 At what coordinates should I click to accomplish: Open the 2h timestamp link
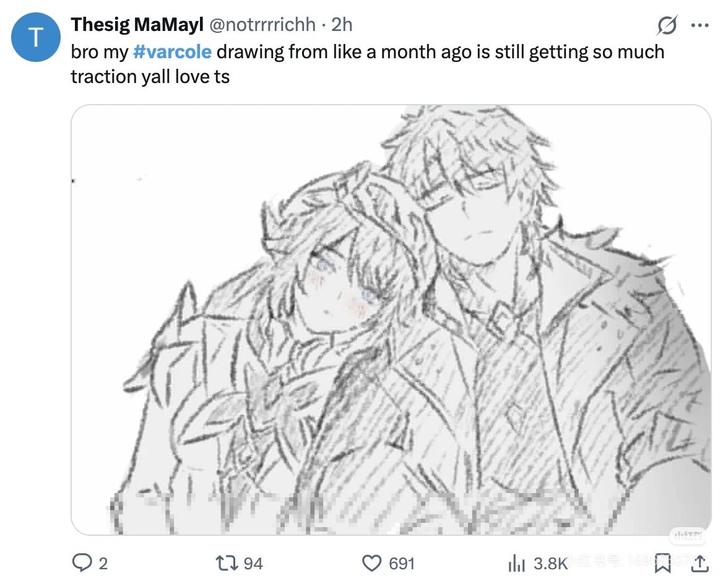pyautogui.click(x=342, y=25)
